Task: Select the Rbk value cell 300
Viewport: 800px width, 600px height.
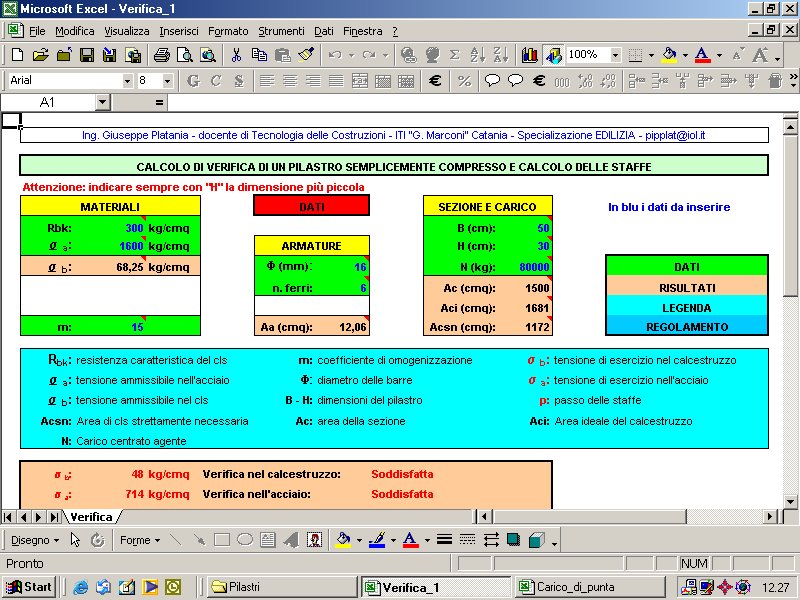Action: pyautogui.click(x=134, y=228)
